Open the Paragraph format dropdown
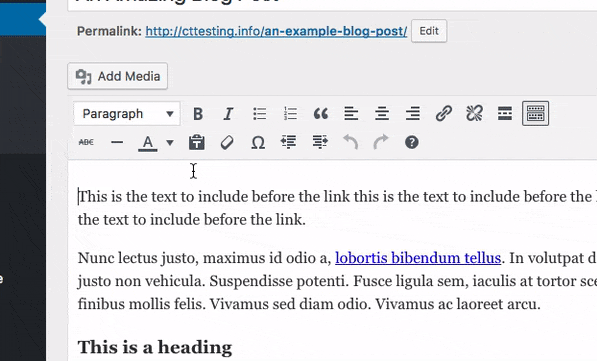The image size is (597, 361). click(x=127, y=113)
